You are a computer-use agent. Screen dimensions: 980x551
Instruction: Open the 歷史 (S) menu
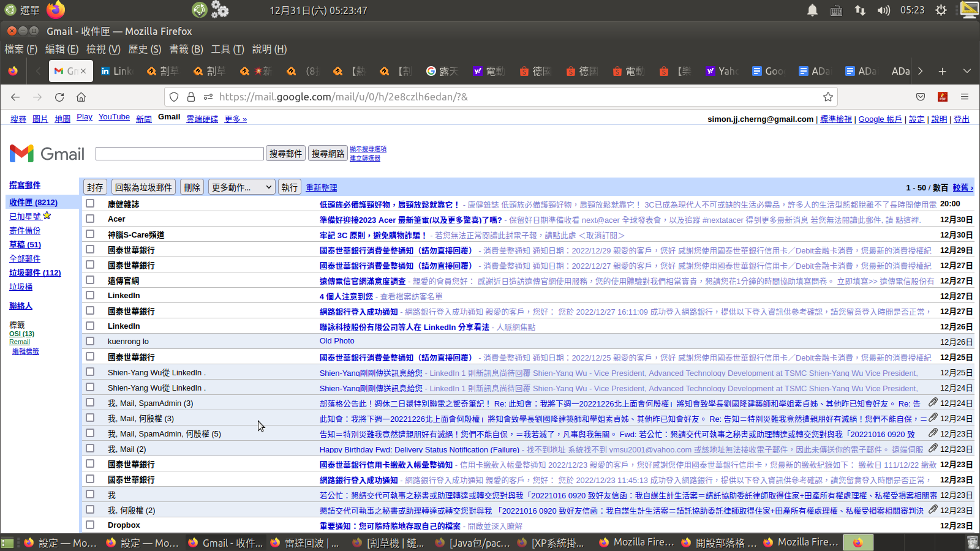145,49
